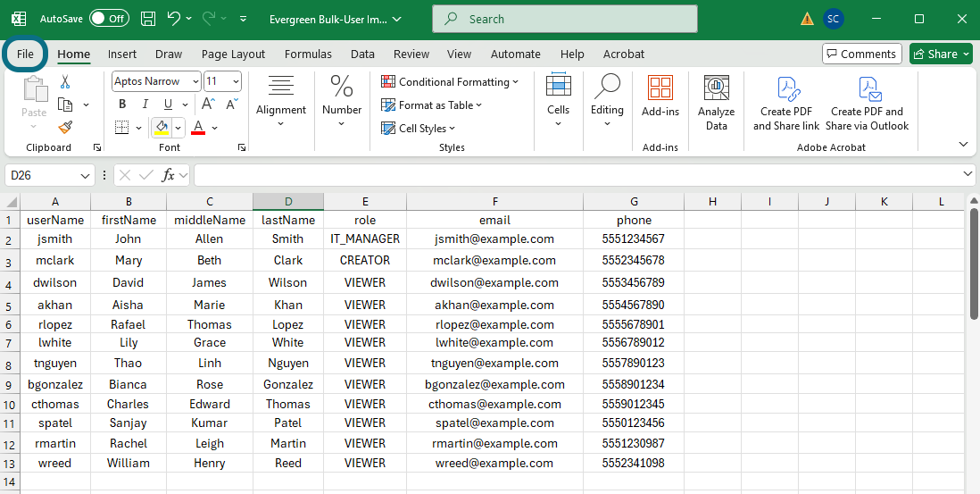Click the Select All corner triangle
The height and width of the screenshot is (494, 980).
[10, 201]
